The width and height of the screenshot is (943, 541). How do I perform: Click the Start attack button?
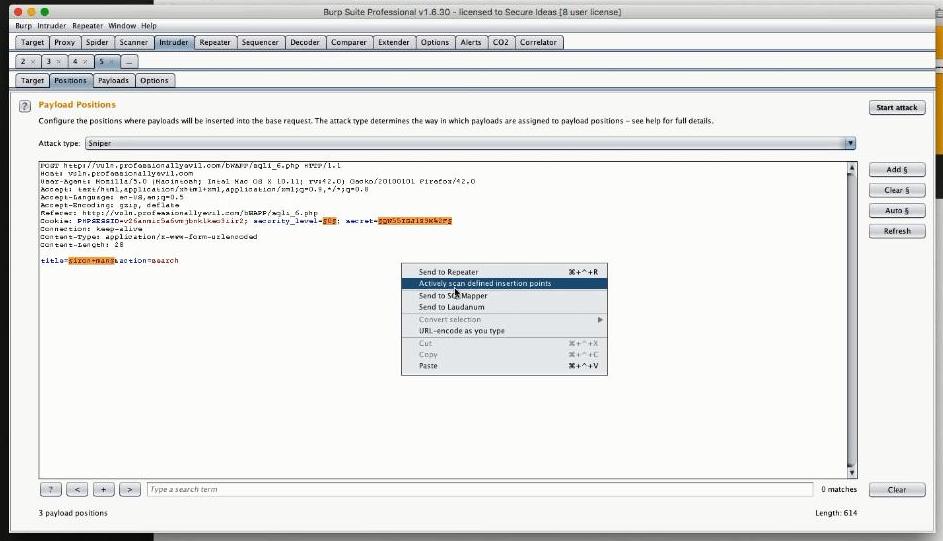click(897, 108)
